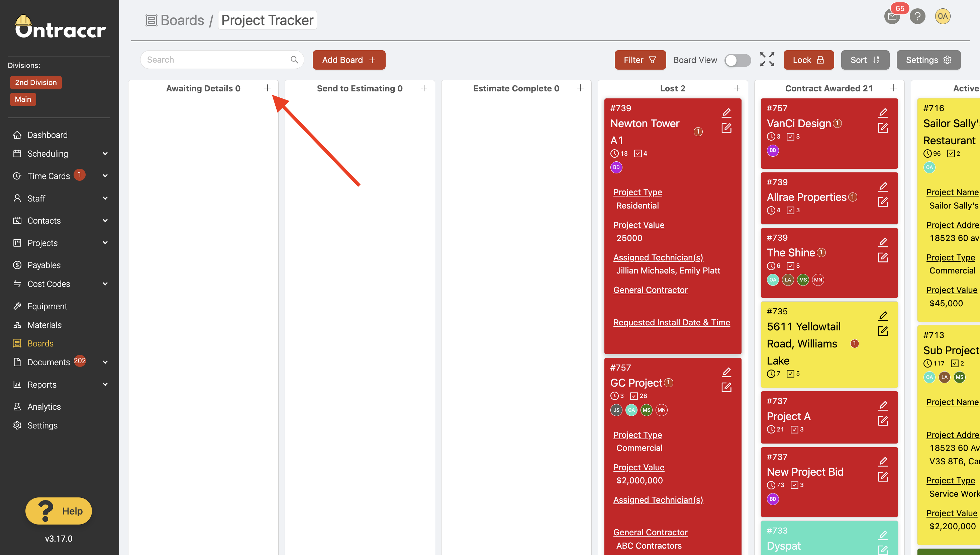Enter fullscreen with the expand arrows icon

[767, 60]
